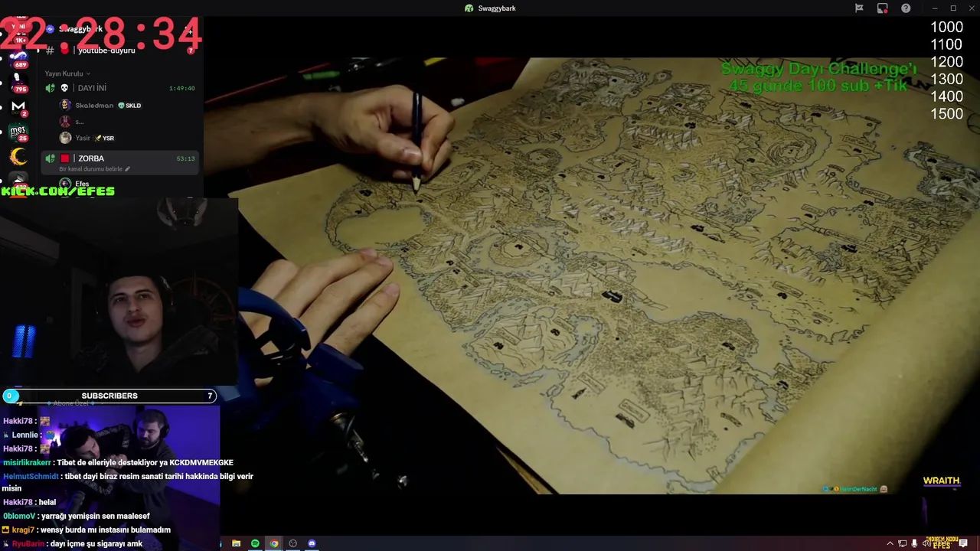Collapse the Yayın Kurulu category
The height and width of the screenshot is (551, 980).
click(67, 73)
